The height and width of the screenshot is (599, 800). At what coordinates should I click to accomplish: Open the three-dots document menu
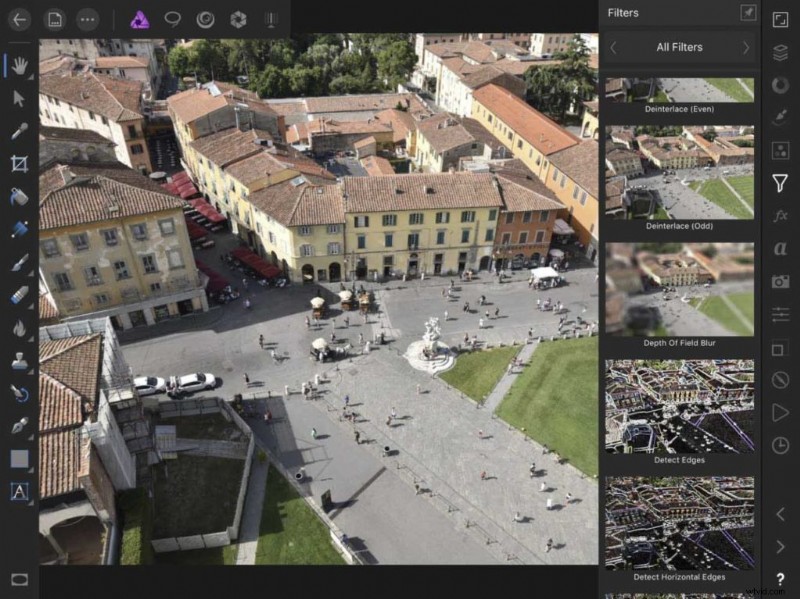tap(88, 19)
